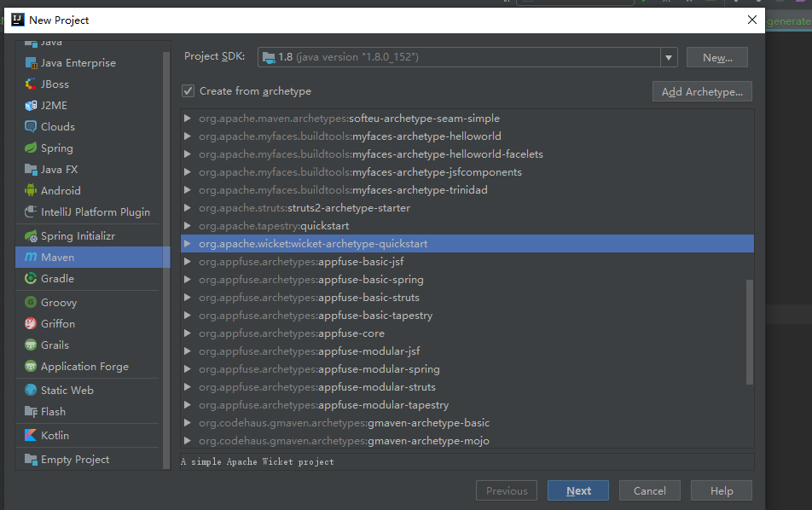Expand gmaven-archetype-mojo arrow
812x510 pixels.
[x=188, y=441]
